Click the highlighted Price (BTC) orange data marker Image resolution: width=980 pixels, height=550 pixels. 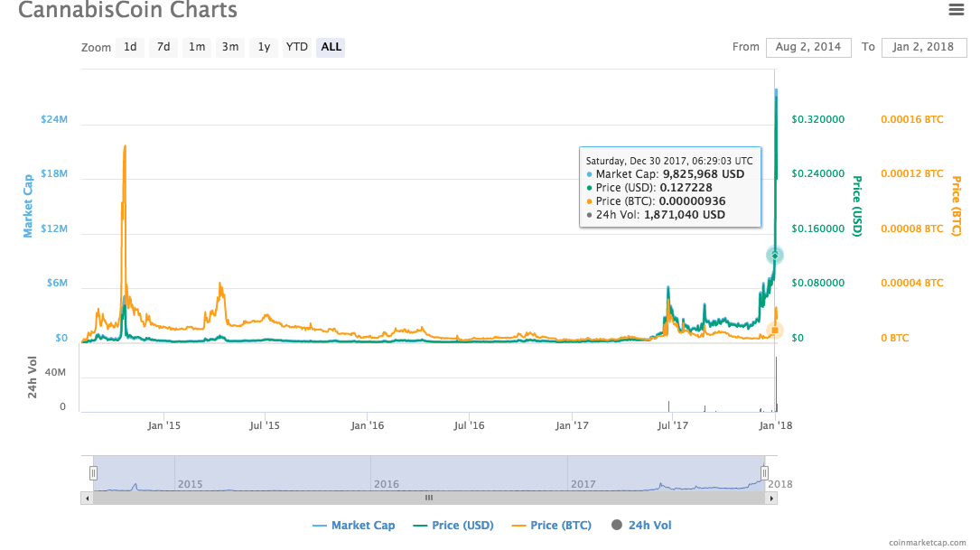pos(775,330)
